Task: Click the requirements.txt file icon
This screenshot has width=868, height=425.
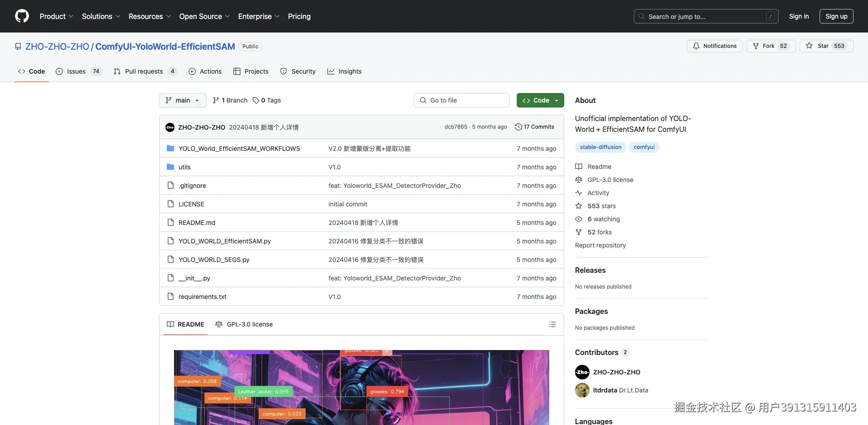Action: 170,297
